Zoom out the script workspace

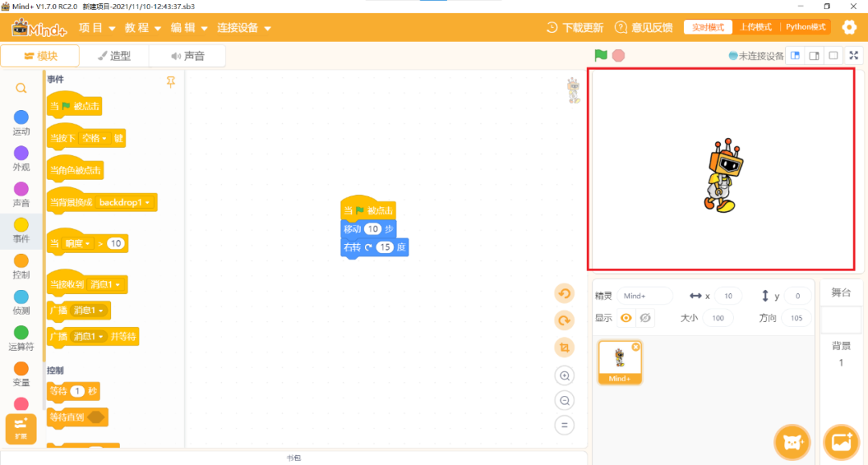tap(565, 401)
